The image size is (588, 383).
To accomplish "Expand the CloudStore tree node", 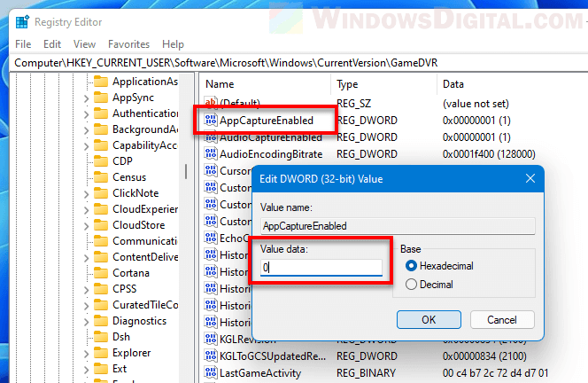I will [x=86, y=226].
